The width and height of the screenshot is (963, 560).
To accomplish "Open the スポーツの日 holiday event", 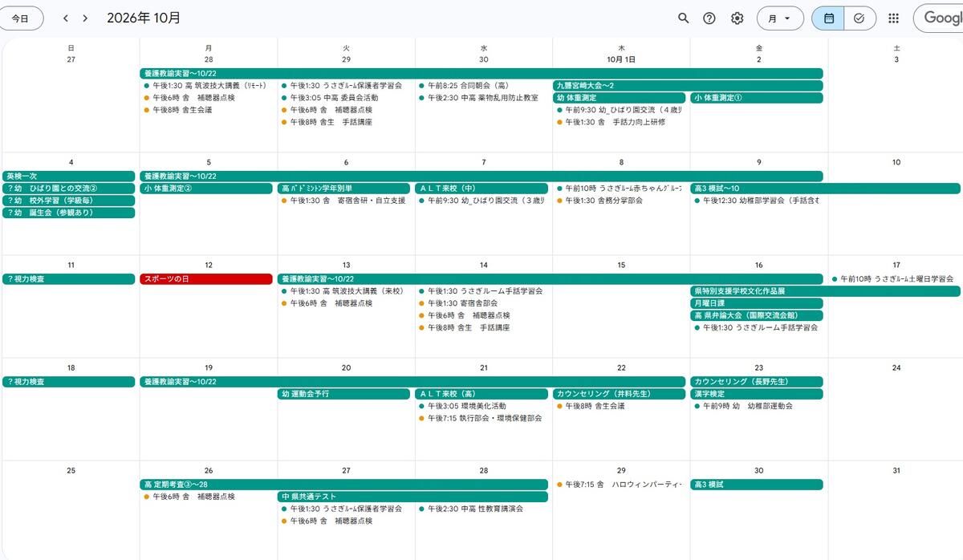I will tap(206, 279).
